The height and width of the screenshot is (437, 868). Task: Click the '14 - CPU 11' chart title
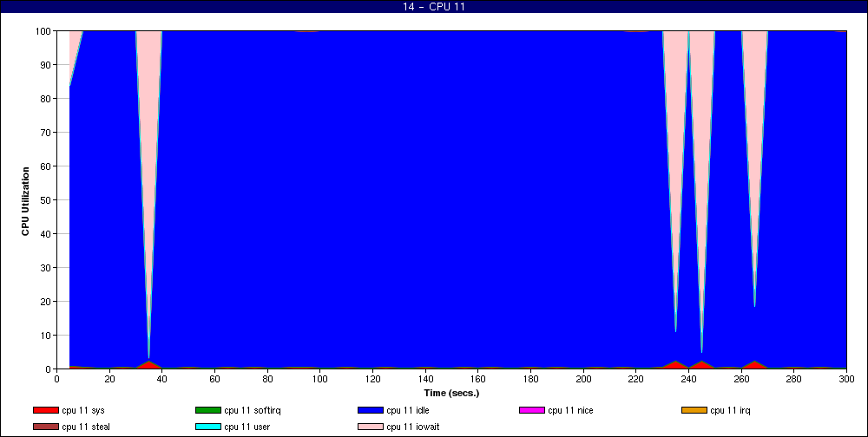(x=434, y=7)
